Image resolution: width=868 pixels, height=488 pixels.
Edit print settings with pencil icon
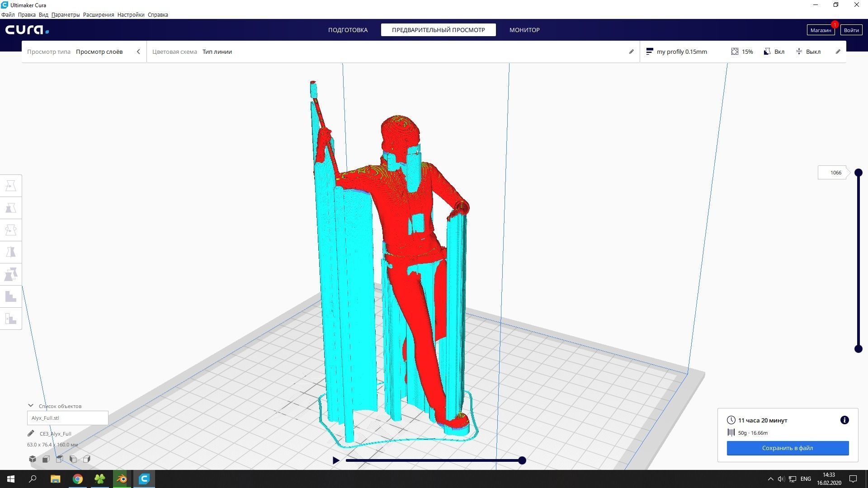[838, 52]
